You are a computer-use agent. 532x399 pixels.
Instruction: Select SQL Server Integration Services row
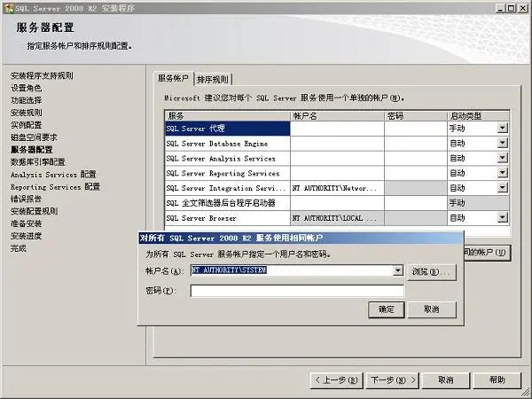(227, 188)
